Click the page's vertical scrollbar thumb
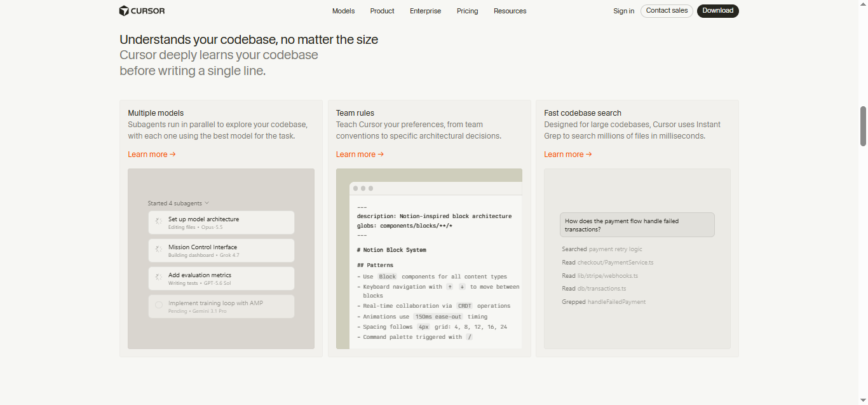868x405 pixels. (x=863, y=127)
